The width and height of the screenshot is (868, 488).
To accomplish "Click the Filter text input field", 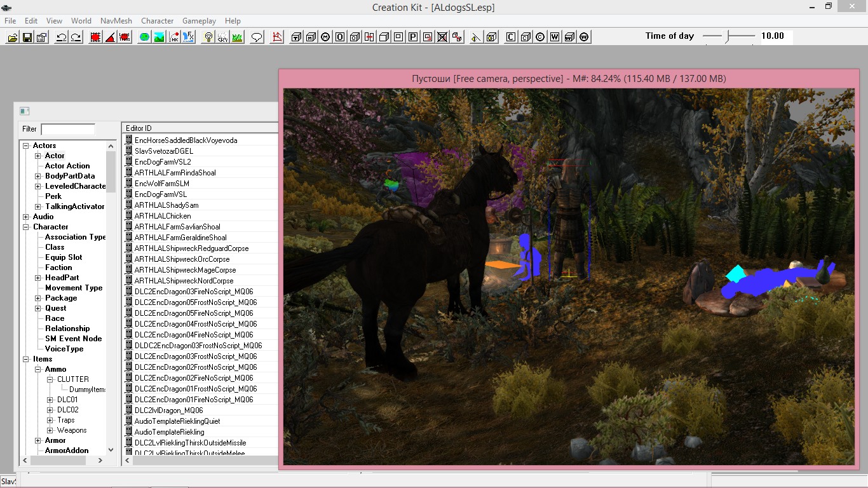I will pyautogui.click(x=67, y=129).
